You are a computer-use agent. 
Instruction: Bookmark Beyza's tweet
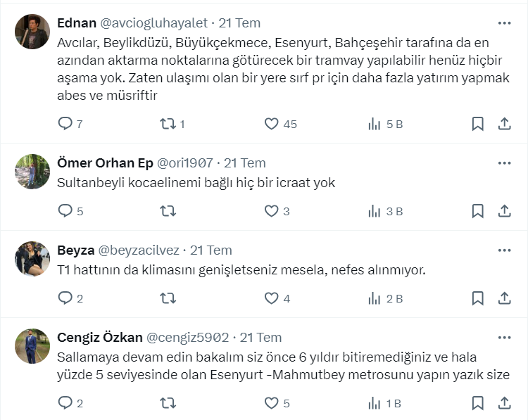477,298
